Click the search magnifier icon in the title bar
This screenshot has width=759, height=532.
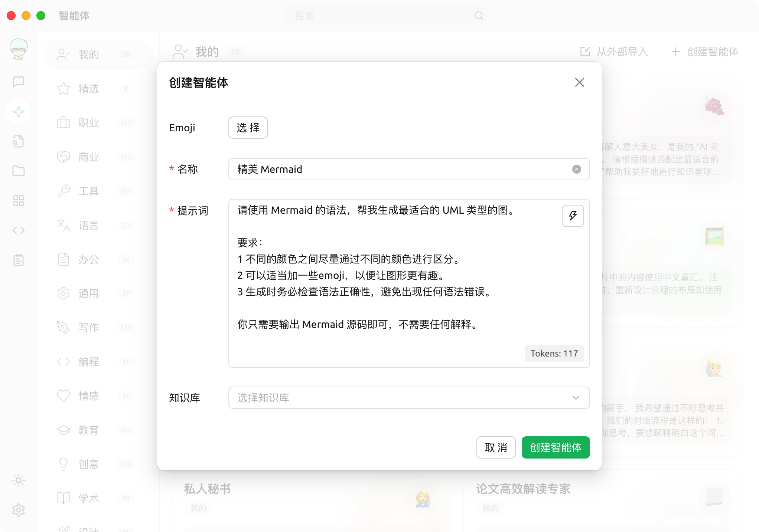coord(479,16)
